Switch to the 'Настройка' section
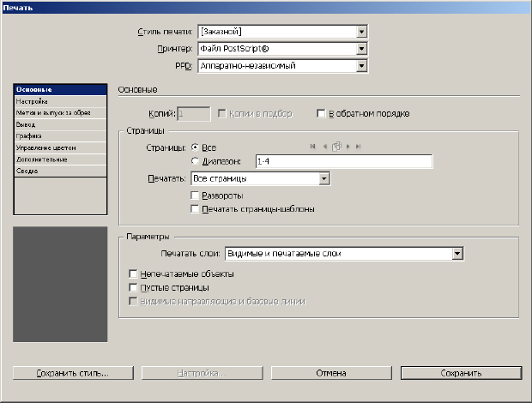Image resolution: width=532 pixels, height=403 pixels. click(31, 101)
